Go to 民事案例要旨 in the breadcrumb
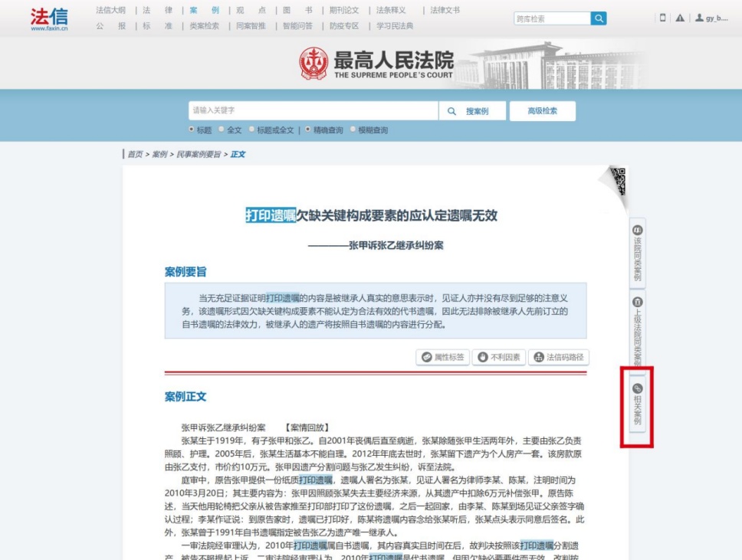 (x=199, y=154)
